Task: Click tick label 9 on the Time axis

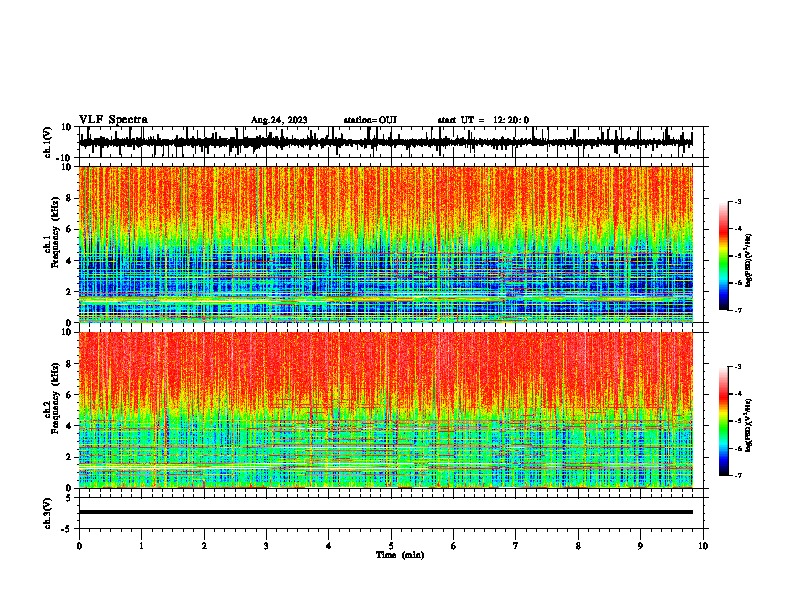Action: tap(640, 546)
